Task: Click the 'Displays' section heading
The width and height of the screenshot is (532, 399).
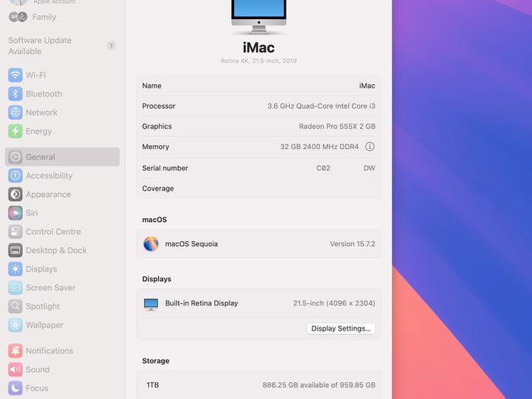Action: click(157, 279)
